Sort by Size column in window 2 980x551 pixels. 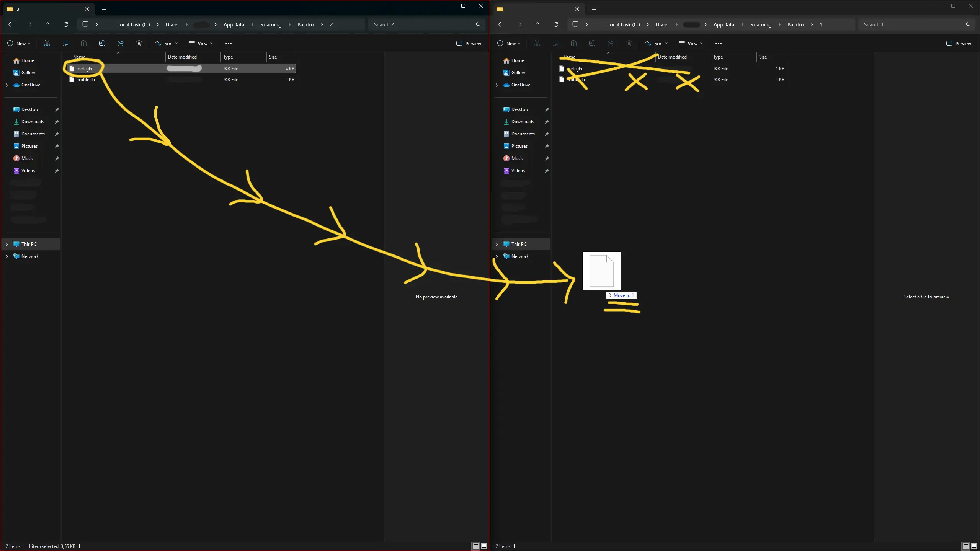(282, 57)
